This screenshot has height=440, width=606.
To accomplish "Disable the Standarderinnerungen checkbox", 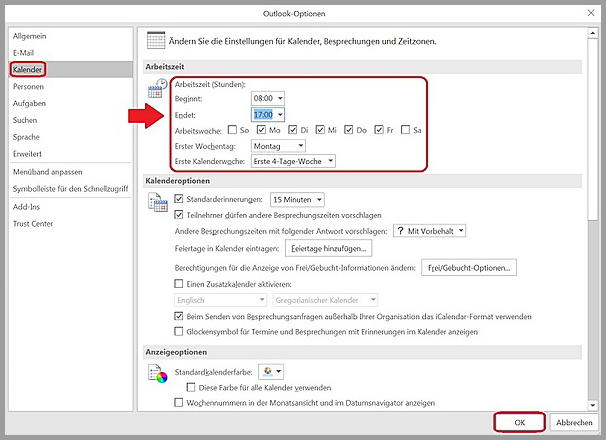I will coord(178,199).
